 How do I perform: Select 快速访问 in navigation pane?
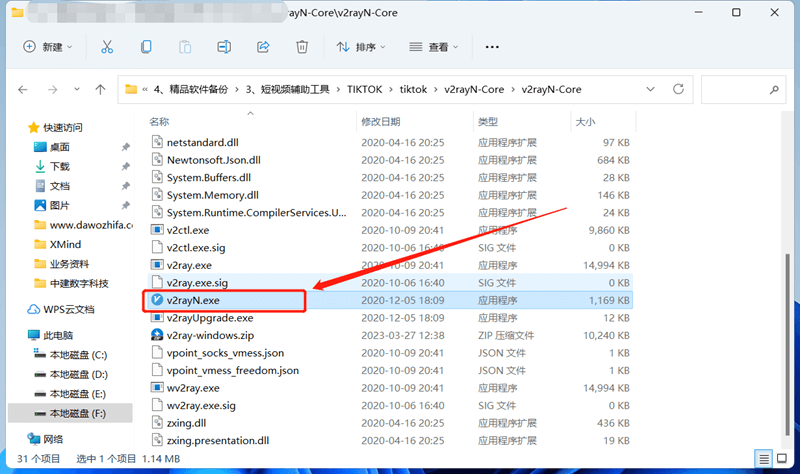click(x=62, y=128)
